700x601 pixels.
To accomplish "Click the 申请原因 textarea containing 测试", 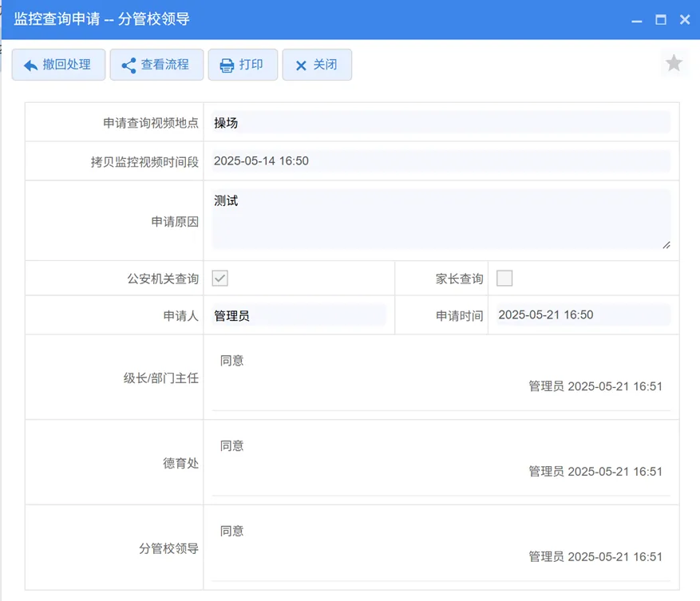I will pos(441,219).
